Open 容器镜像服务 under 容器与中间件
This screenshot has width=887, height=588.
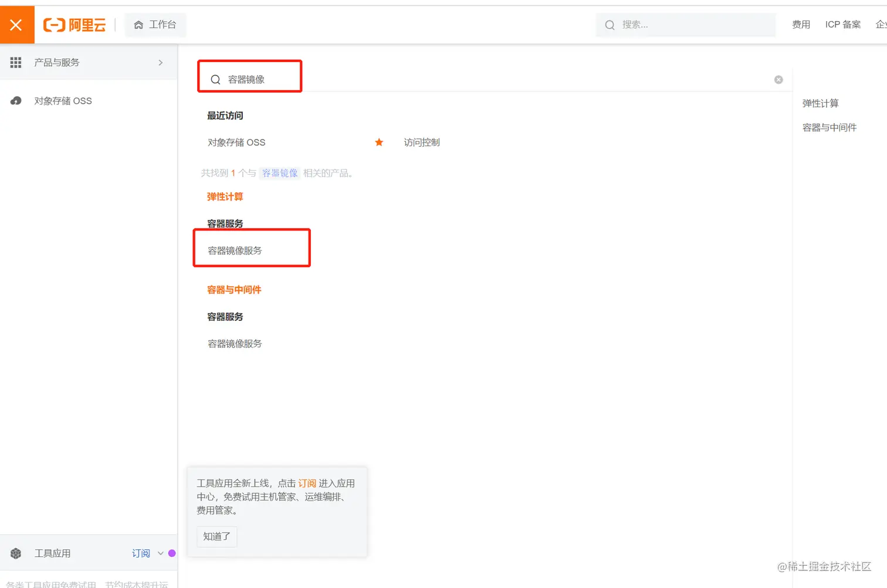pos(235,344)
